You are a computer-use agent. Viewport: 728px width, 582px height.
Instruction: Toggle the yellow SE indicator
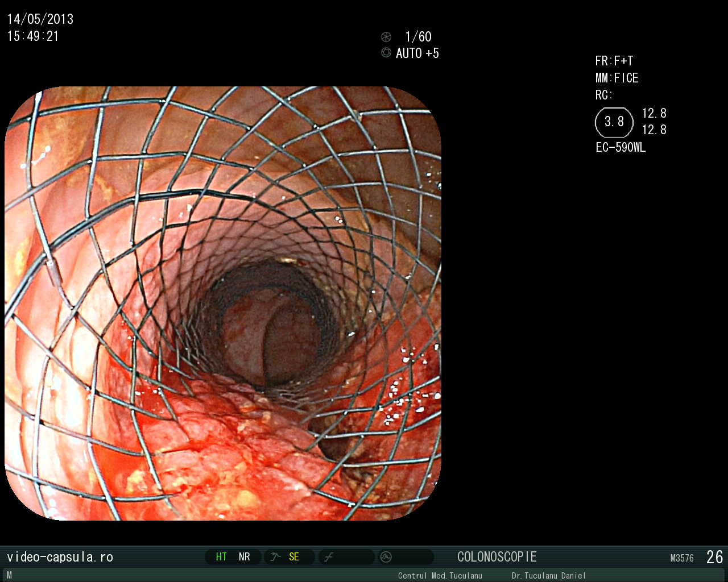click(294, 557)
